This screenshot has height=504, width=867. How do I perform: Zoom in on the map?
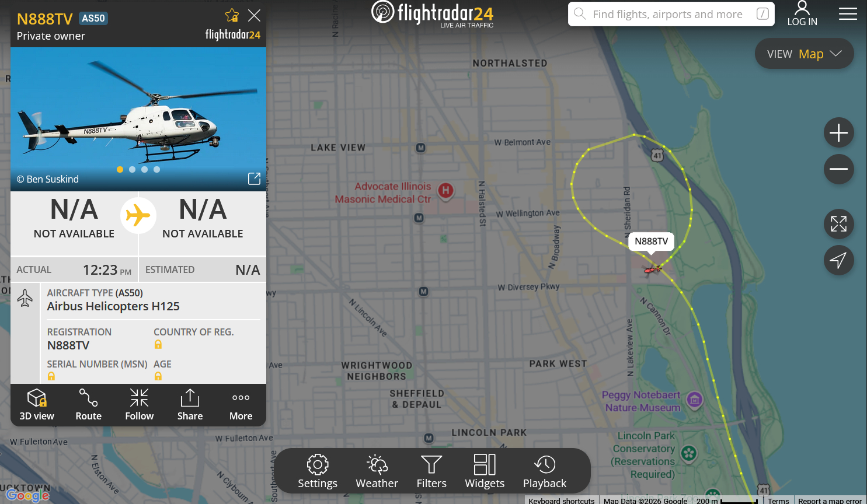839,133
